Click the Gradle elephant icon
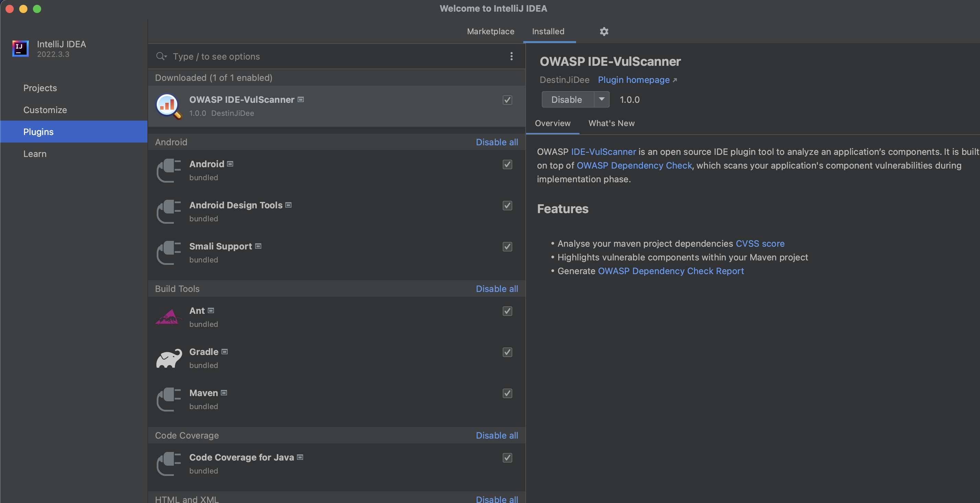The height and width of the screenshot is (503, 980). pyautogui.click(x=168, y=358)
